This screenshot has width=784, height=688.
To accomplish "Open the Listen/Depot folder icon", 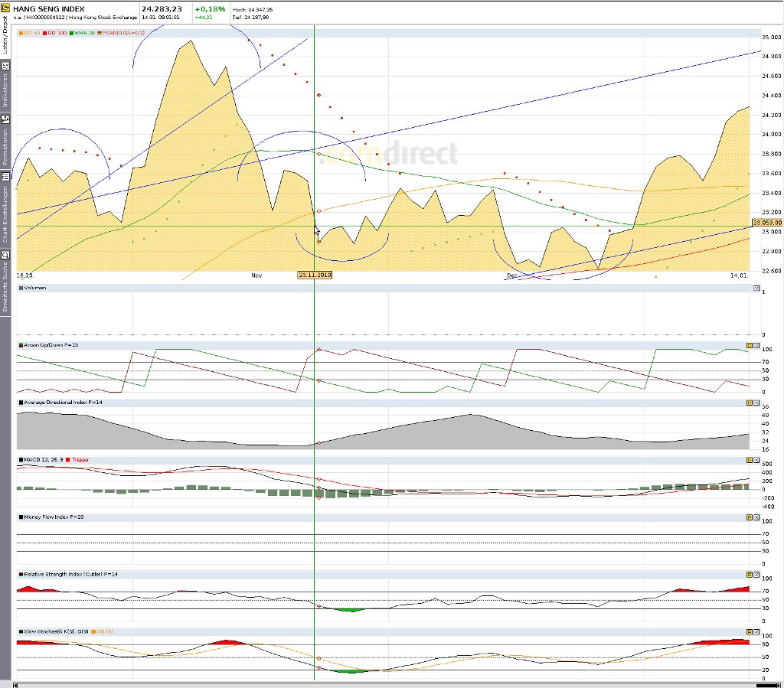I will [x=5, y=8].
